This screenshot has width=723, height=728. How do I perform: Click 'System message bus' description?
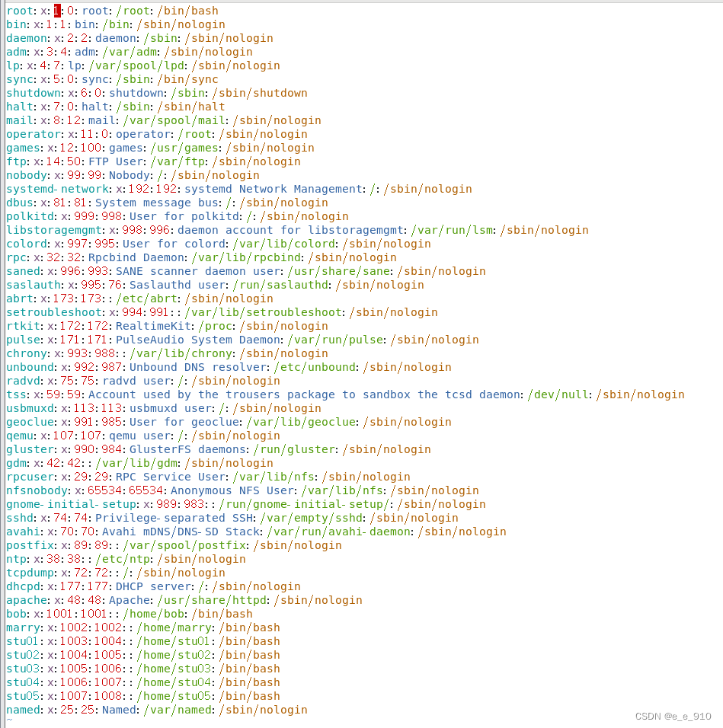(157, 203)
